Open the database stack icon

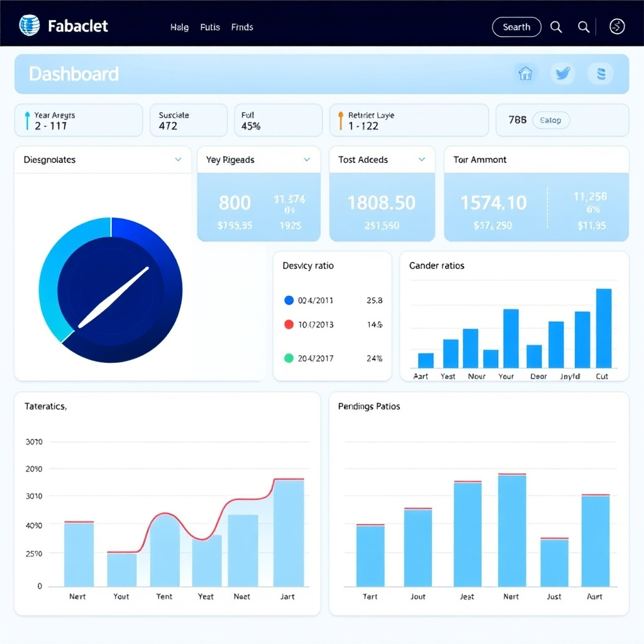coord(601,74)
